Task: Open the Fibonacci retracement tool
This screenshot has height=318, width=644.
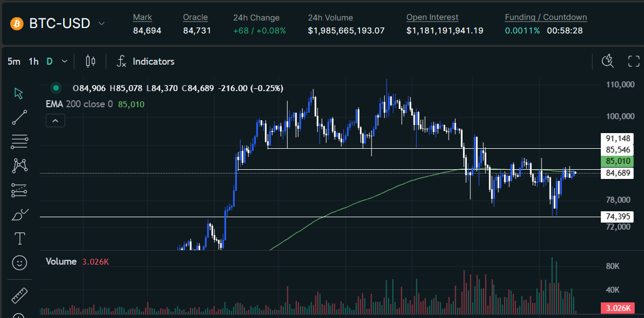Action: 19,142
